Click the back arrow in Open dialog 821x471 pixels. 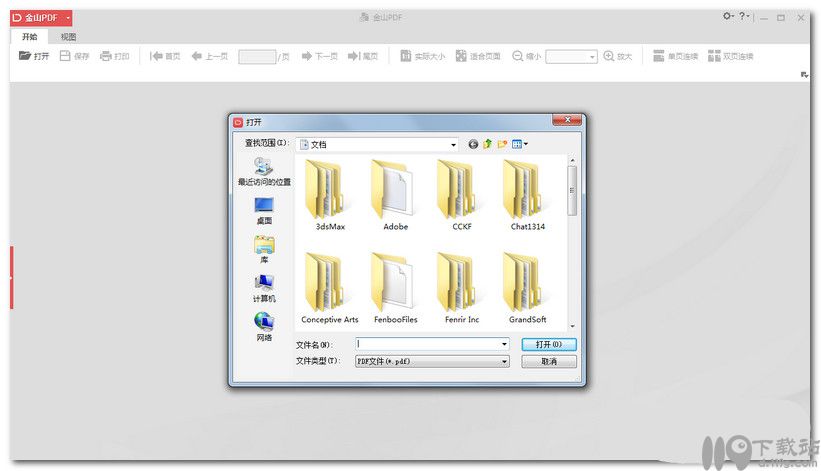pyautogui.click(x=473, y=144)
